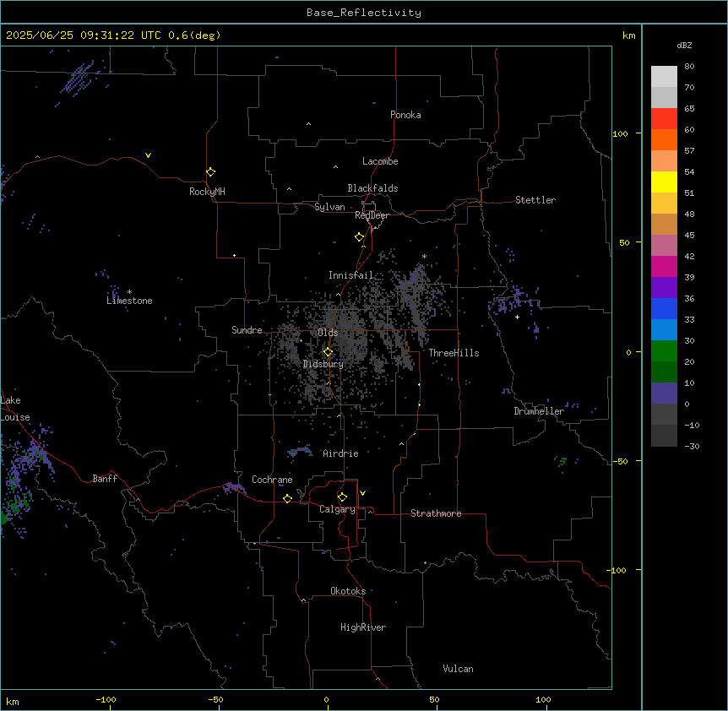Pick the purple 39-36 dBZ legend swatch
This screenshot has height=711, width=728.
[664, 288]
